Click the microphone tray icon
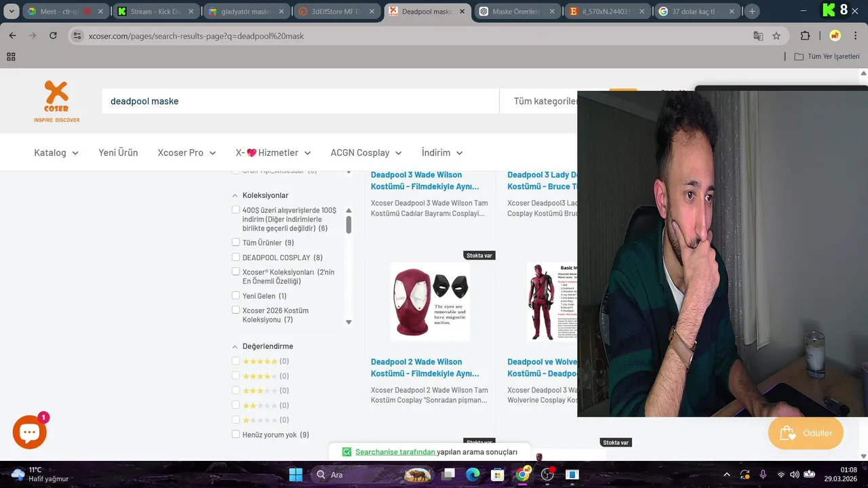The height and width of the screenshot is (488, 868). click(x=763, y=474)
